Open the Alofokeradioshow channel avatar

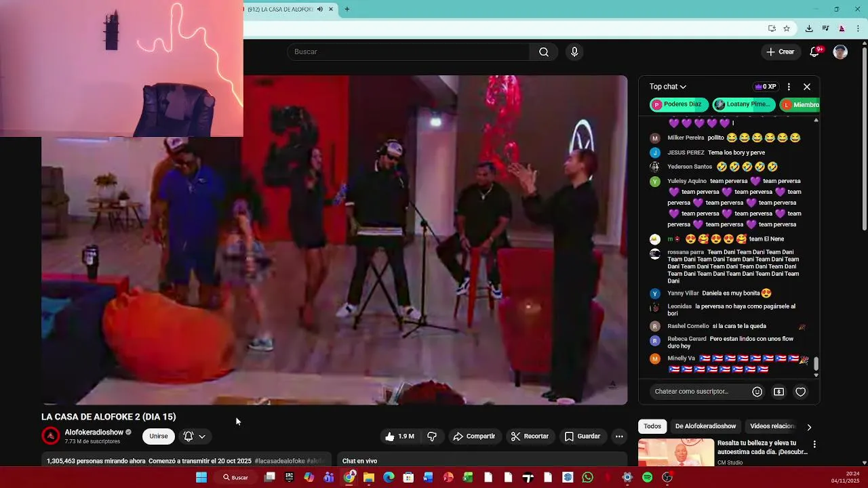pyautogui.click(x=51, y=436)
